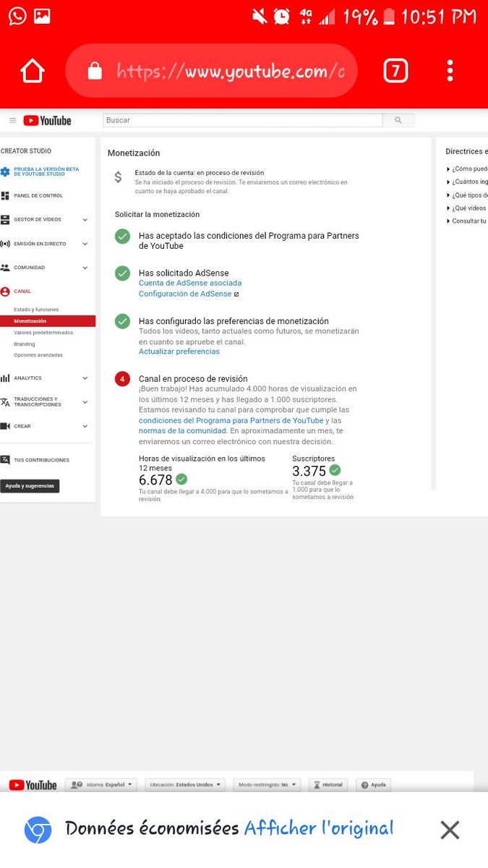Click the green check next to 3.375 subscribers
488x868 pixels.
pyautogui.click(x=335, y=470)
